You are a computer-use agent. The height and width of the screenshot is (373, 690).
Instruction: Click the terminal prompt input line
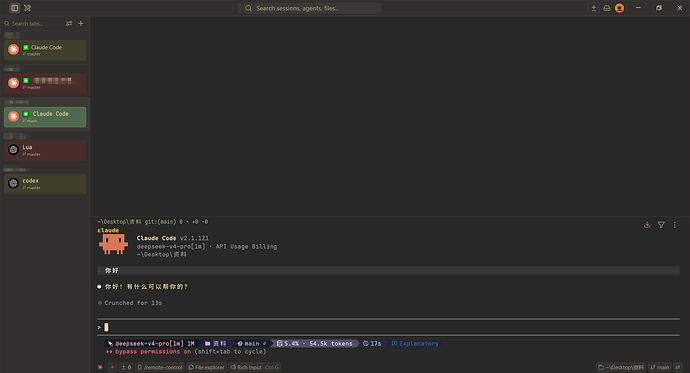388,327
